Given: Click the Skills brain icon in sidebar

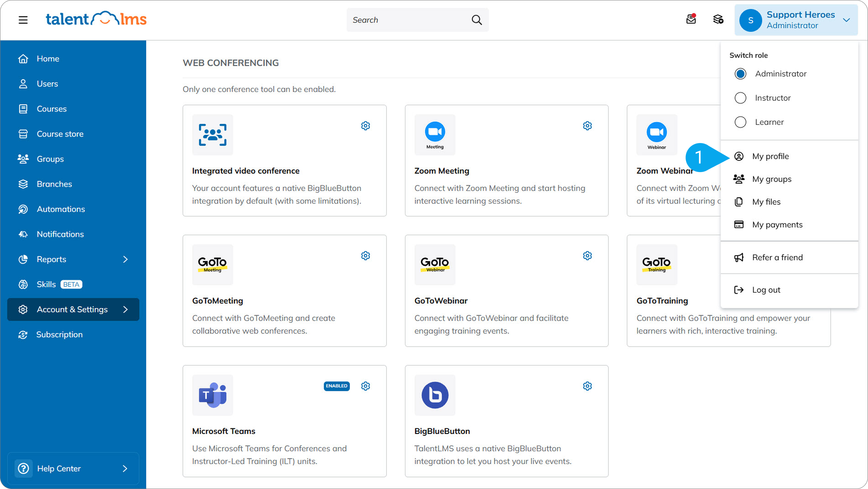Looking at the screenshot, I should (23, 284).
